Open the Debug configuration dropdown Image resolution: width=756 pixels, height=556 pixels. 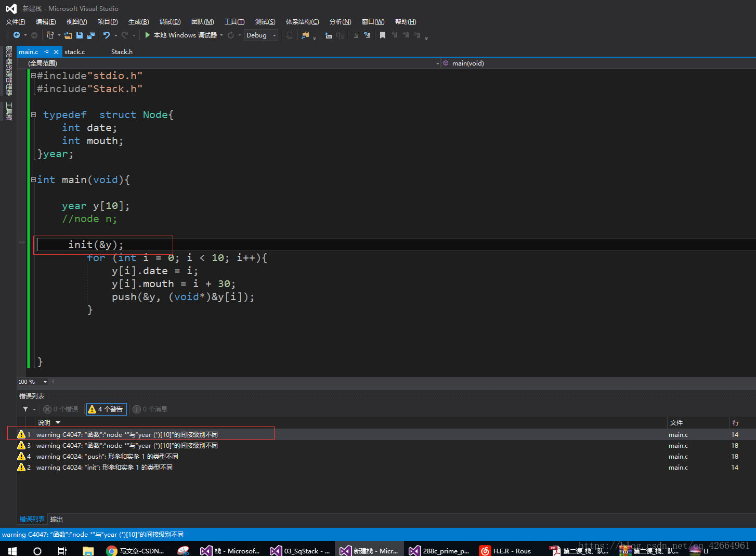(x=262, y=35)
